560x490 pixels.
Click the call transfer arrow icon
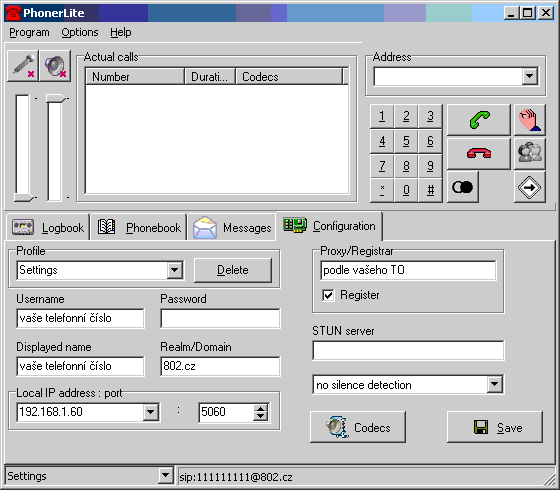(x=530, y=187)
